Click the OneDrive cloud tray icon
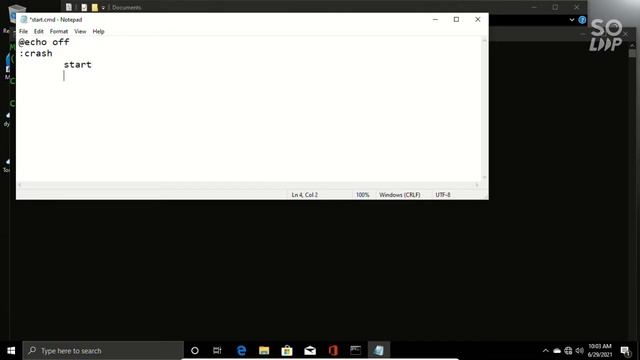The width and height of the screenshot is (640, 360). pos(557,351)
